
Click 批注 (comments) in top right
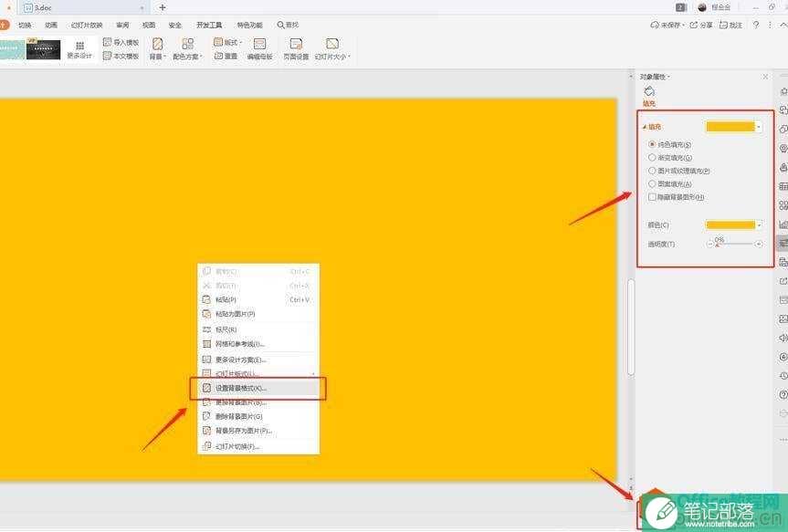730,25
